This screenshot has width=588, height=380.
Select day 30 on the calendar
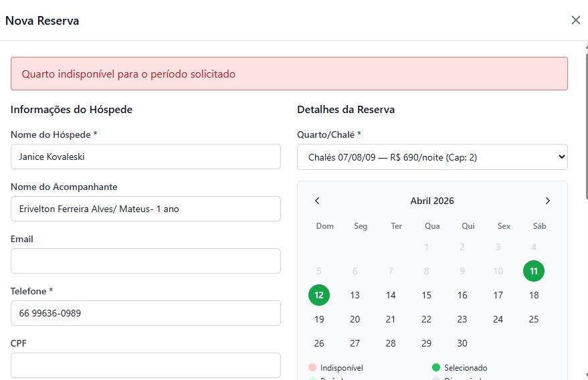point(462,343)
